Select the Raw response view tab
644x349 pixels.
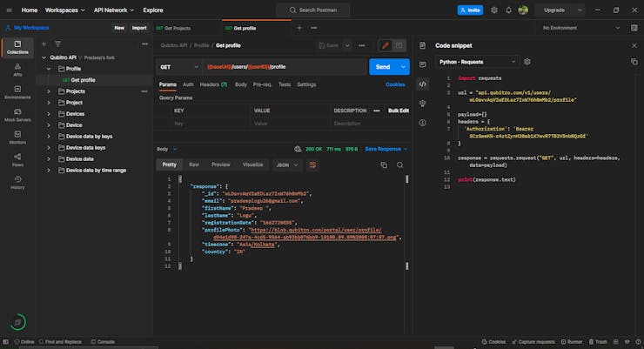194,164
